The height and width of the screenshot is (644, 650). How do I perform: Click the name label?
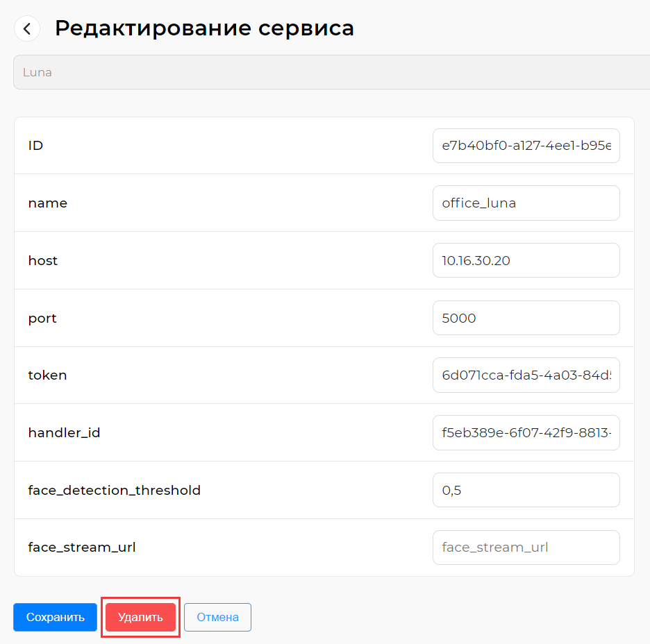[48, 203]
